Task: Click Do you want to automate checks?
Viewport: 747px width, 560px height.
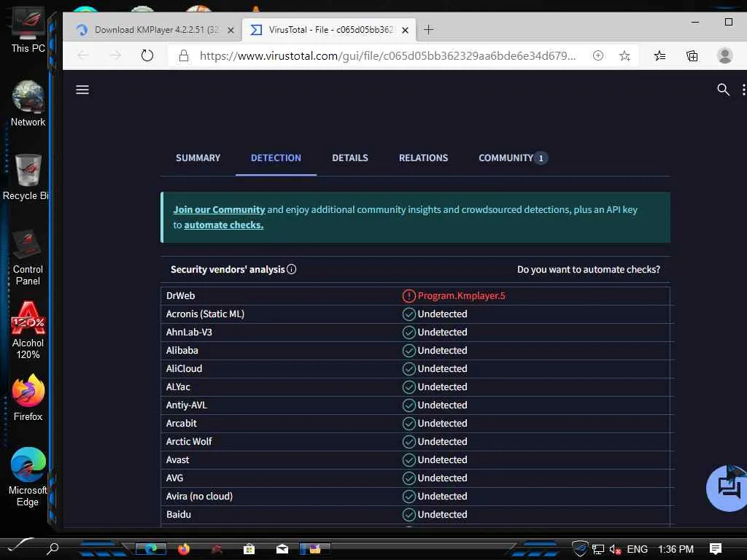Action: coord(589,270)
